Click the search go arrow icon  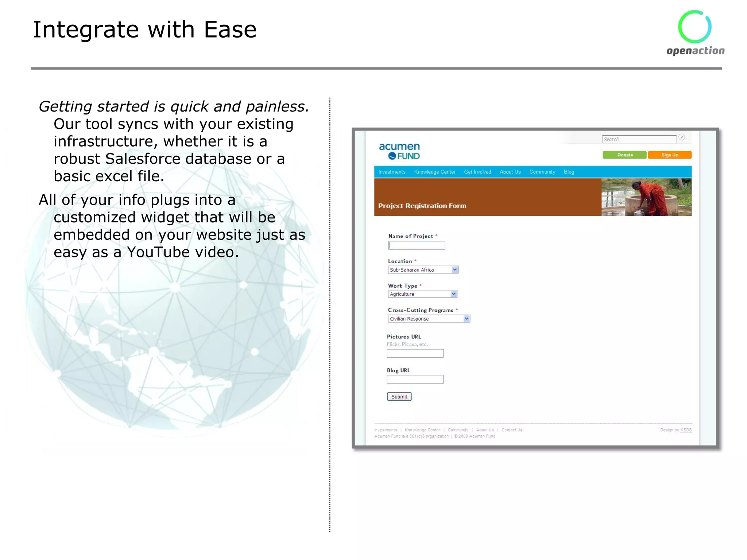click(x=682, y=137)
